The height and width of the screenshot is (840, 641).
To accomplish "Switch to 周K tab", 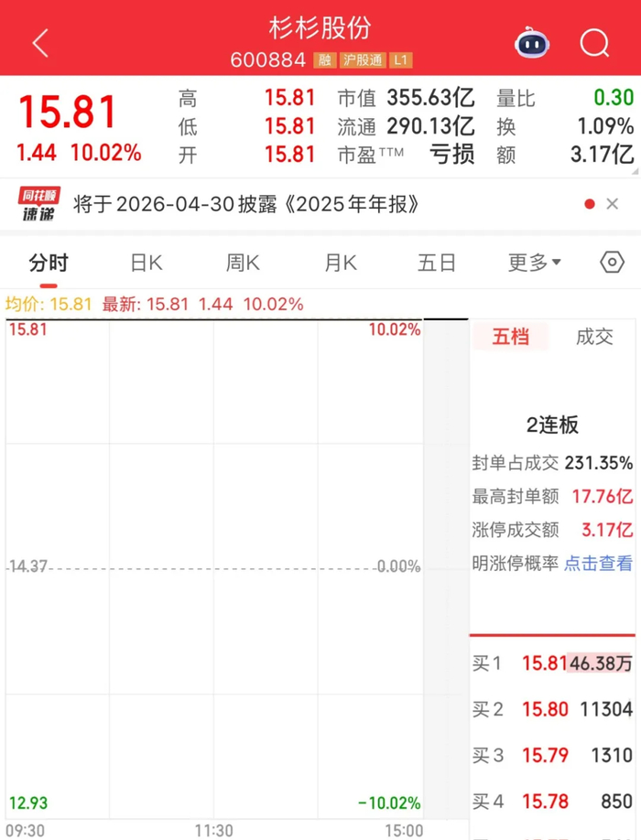I will [243, 263].
